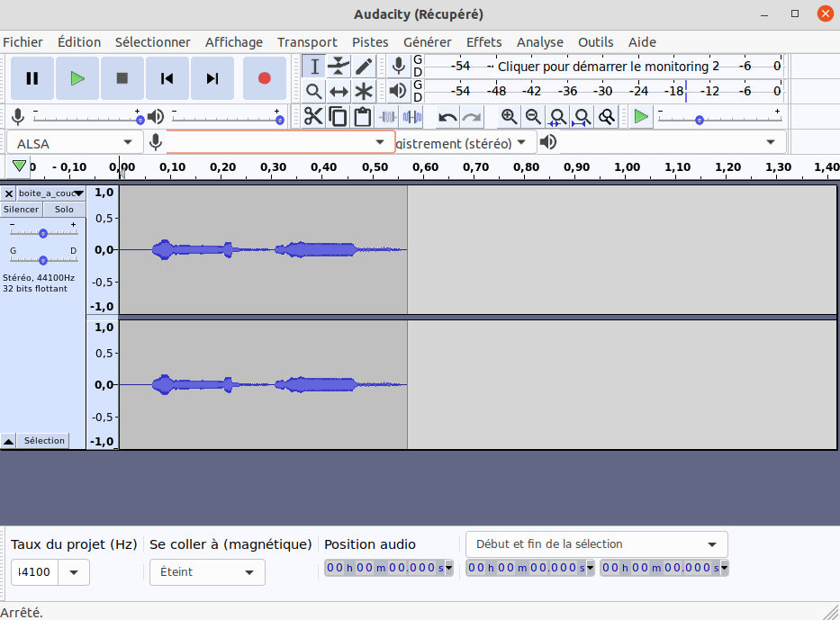Close the boite_a_cou track with the X
This screenshot has width=840, height=620.
(9, 193)
